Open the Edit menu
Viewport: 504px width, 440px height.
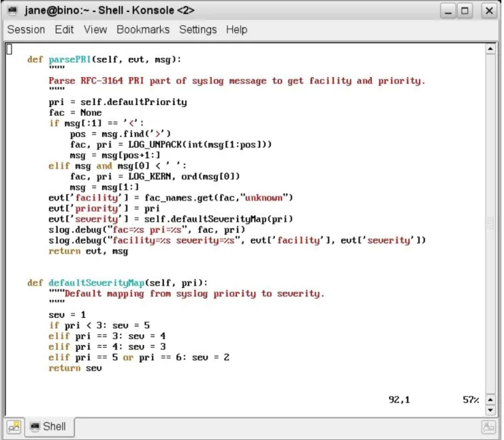[64, 29]
